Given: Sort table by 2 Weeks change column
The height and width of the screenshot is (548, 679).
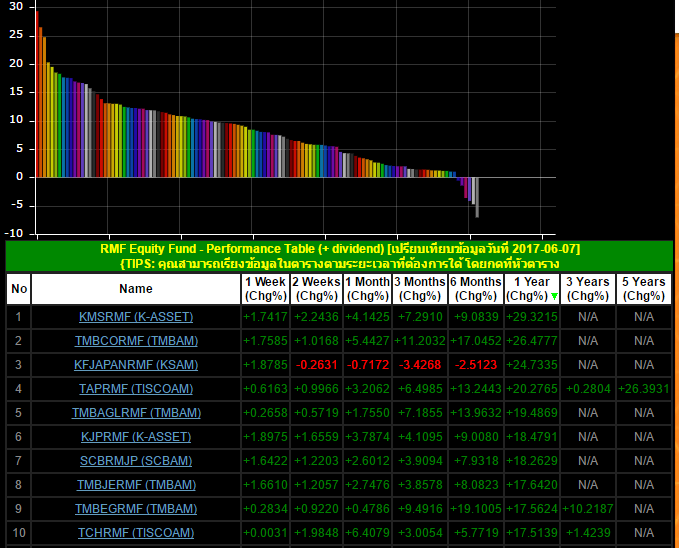Looking at the screenshot, I should pos(316,289).
